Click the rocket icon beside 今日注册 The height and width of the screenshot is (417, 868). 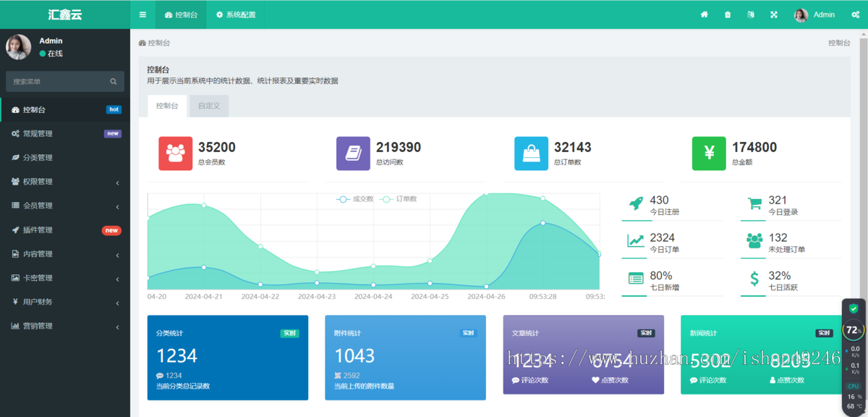click(636, 204)
